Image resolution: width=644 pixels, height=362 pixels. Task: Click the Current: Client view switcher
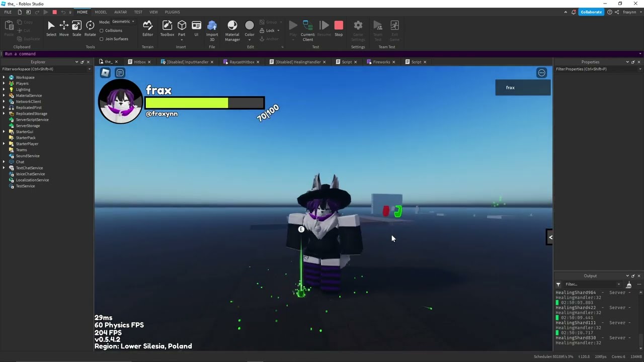pyautogui.click(x=308, y=31)
